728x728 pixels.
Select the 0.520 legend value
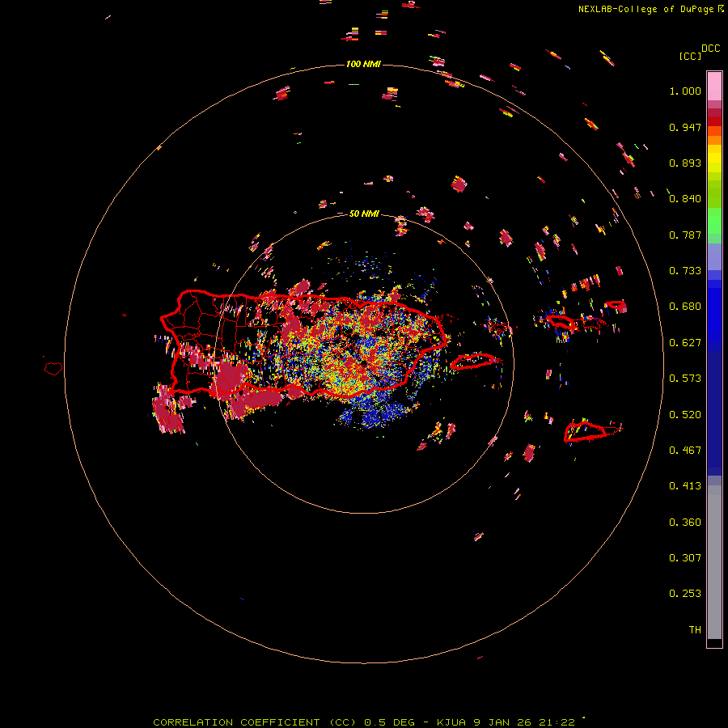685,415
